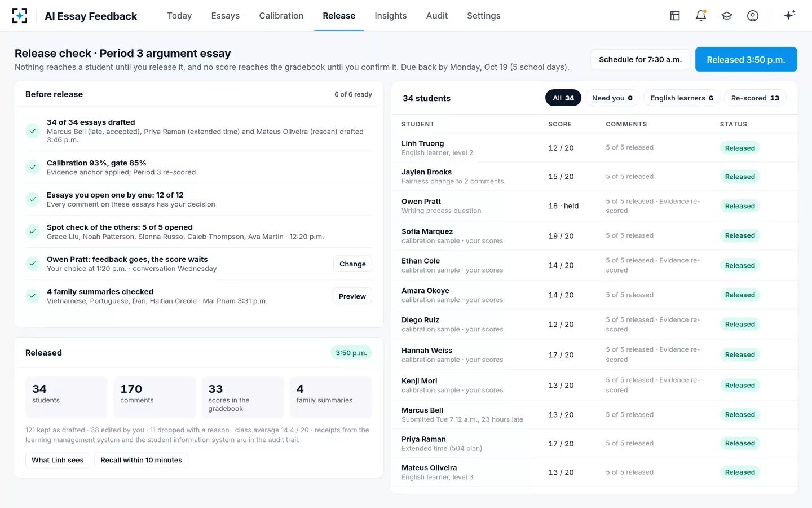
Task: Click checkmark beside 4 family summaries checked
Action: pyautogui.click(x=33, y=296)
